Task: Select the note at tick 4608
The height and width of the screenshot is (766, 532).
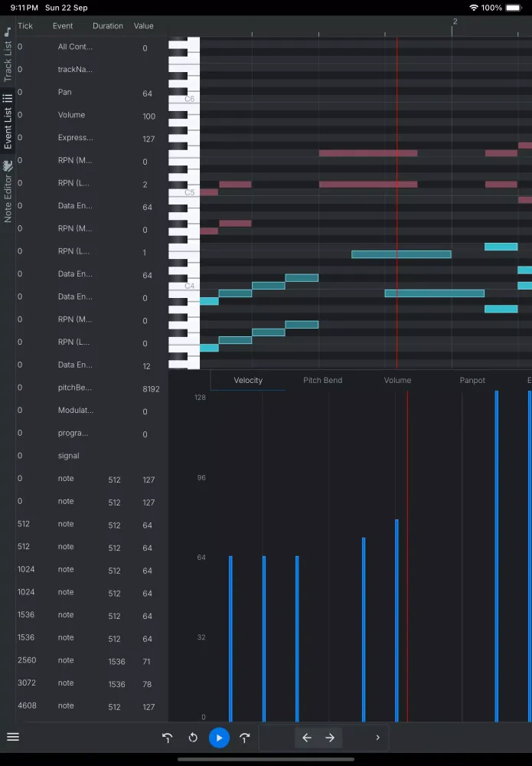Action: point(93,706)
